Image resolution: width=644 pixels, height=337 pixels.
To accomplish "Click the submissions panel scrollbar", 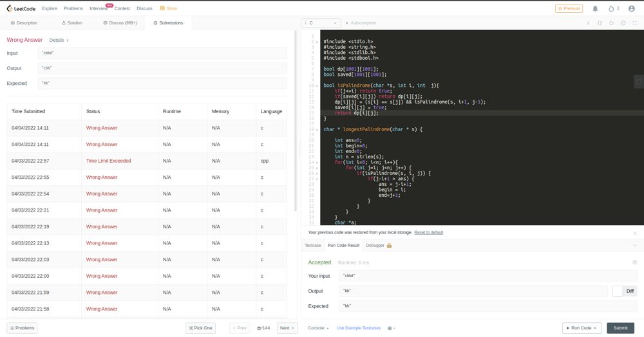I will (x=296, y=122).
